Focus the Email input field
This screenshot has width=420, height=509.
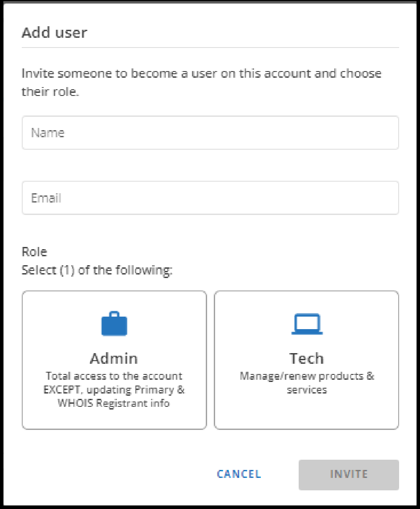[210, 198]
